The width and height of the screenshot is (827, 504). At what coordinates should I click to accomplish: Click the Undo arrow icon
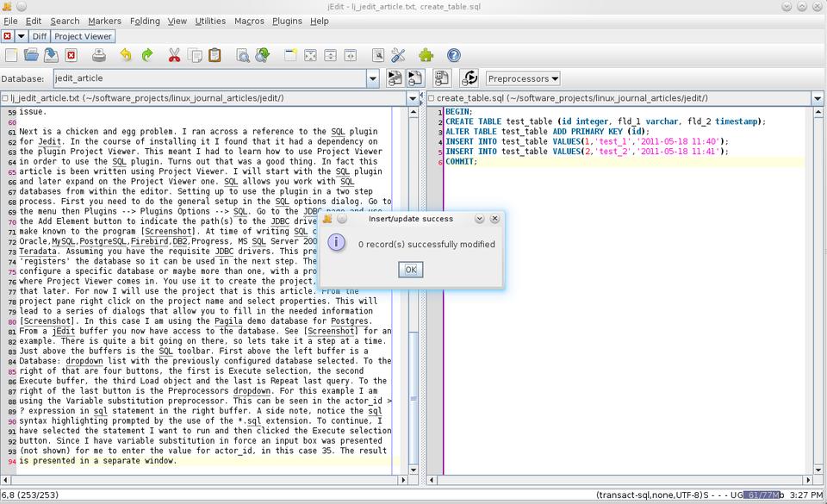click(126, 55)
